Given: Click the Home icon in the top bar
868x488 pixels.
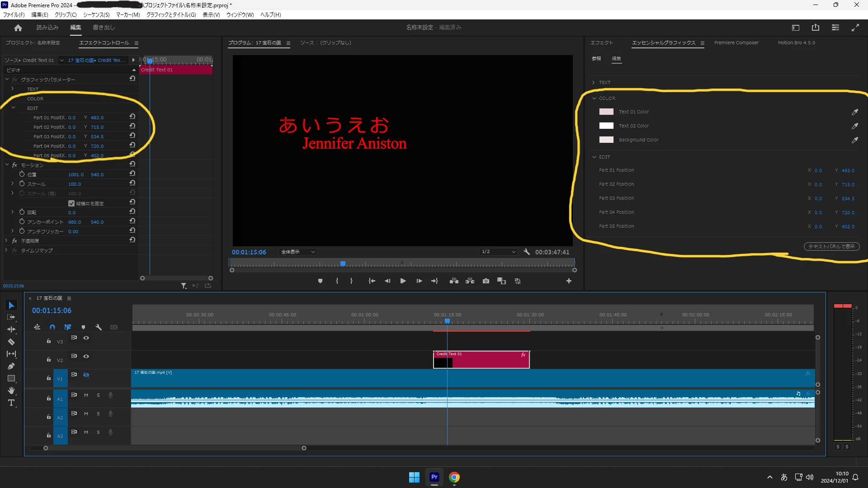Looking at the screenshot, I should (x=18, y=28).
